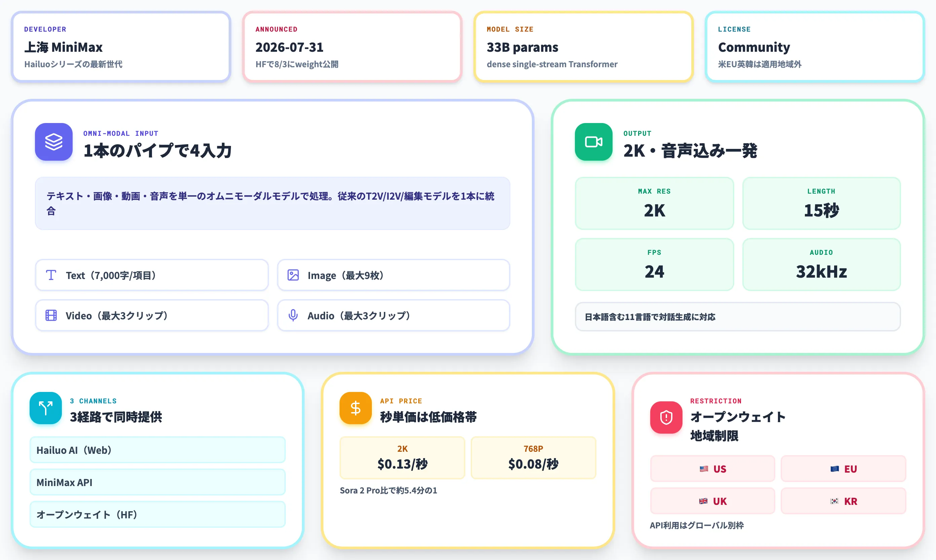Click the green video camera output icon
The image size is (936, 560).
pyautogui.click(x=593, y=142)
